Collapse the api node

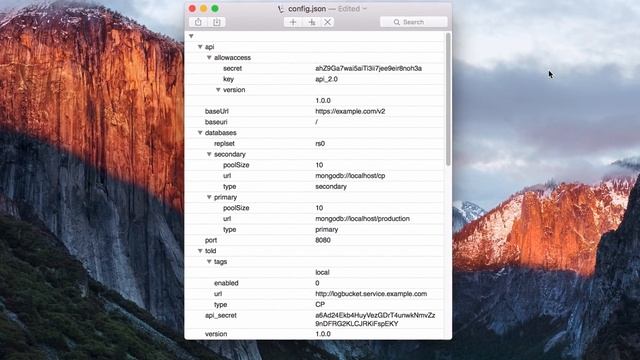click(200, 47)
